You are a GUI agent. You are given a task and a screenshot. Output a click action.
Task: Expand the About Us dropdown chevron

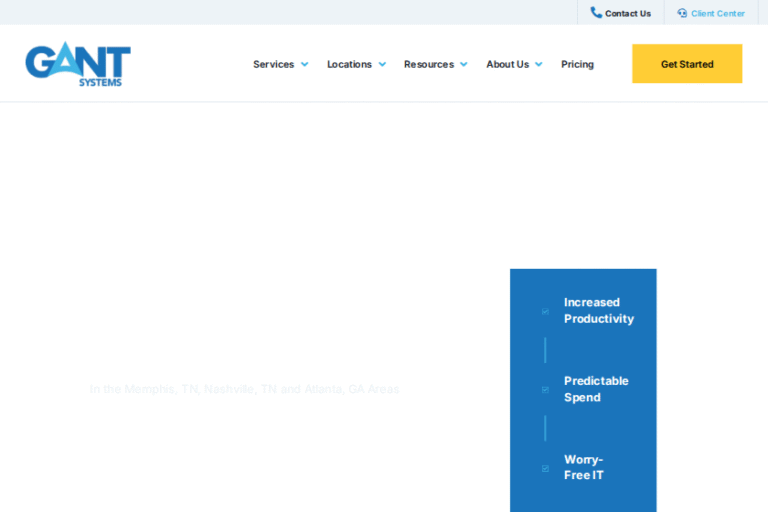pyautogui.click(x=539, y=64)
